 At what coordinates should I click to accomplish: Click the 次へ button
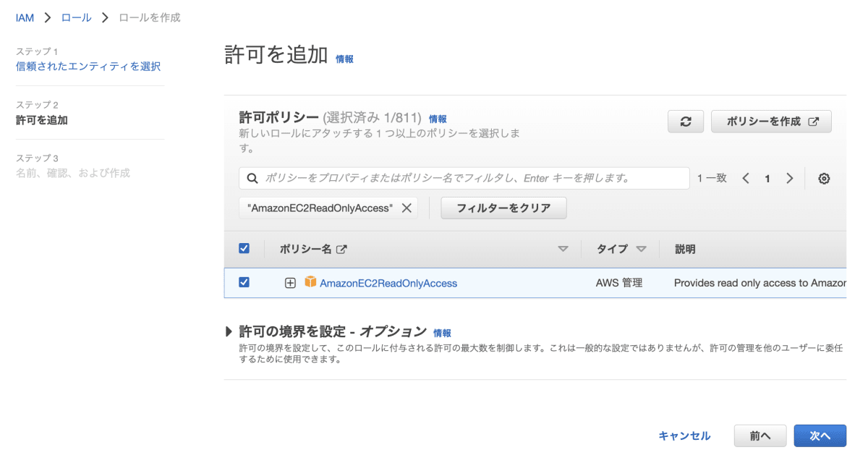[x=820, y=436]
